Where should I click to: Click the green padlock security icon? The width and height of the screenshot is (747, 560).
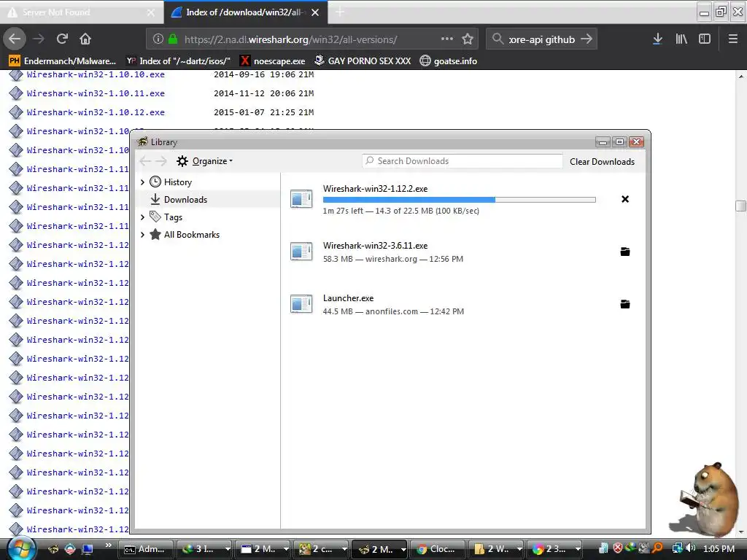point(173,39)
